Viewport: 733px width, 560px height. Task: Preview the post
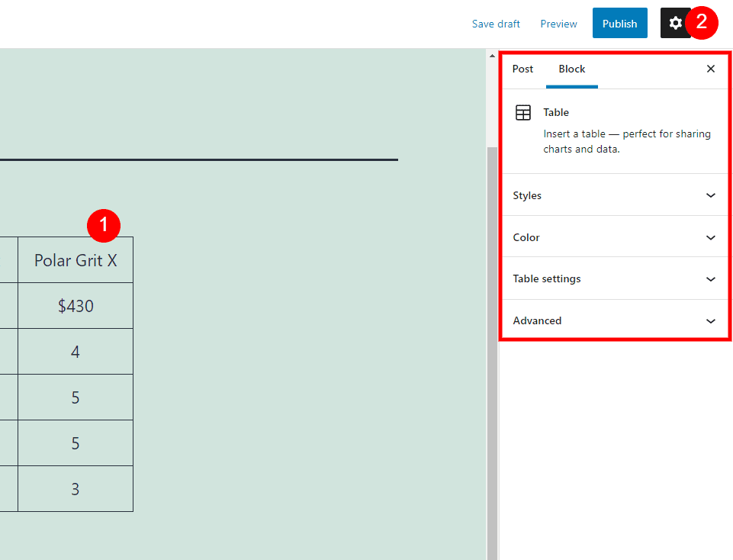pos(558,24)
